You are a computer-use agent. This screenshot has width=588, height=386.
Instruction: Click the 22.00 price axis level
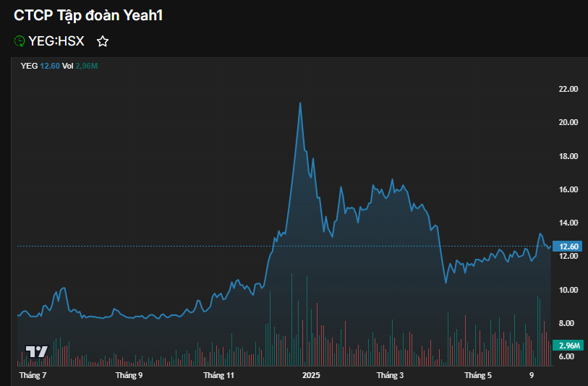coord(568,89)
